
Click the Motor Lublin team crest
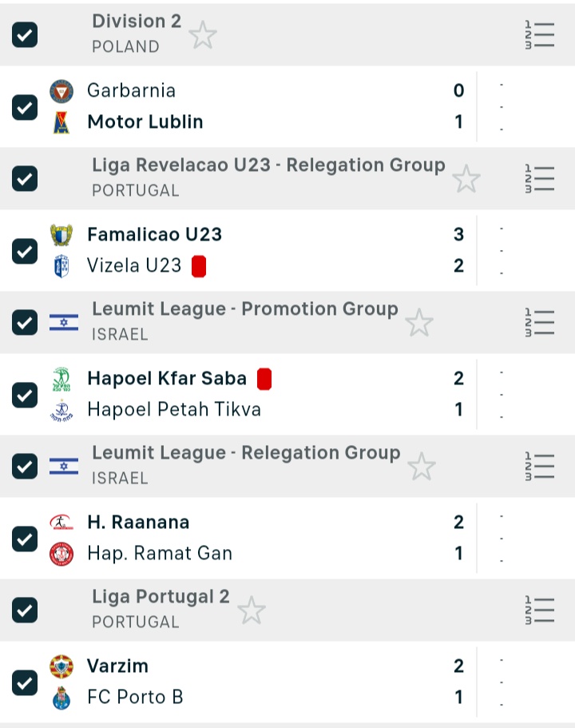[x=61, y=122]
